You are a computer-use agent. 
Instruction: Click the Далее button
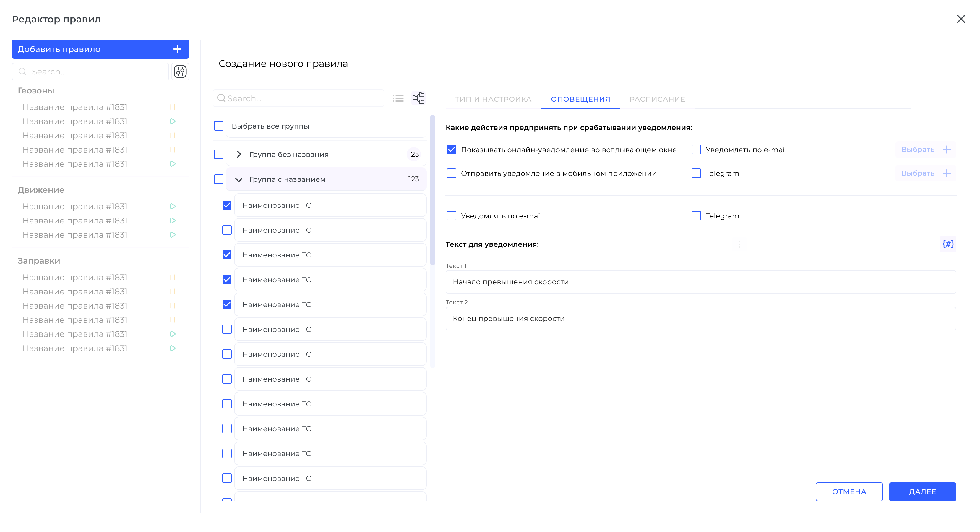coord(922,492)
